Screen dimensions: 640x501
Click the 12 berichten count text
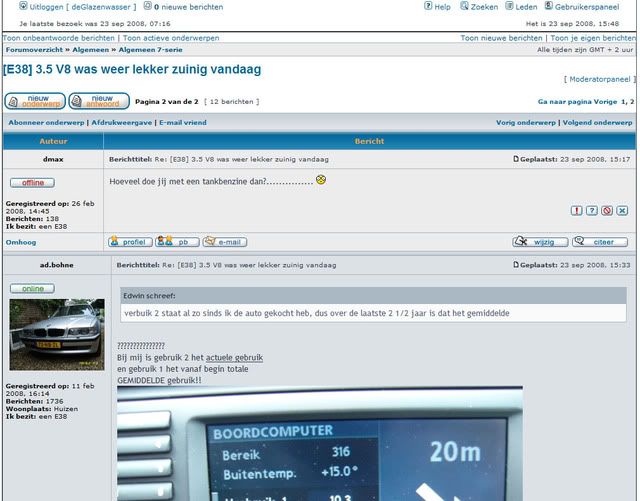click(231, 102)
